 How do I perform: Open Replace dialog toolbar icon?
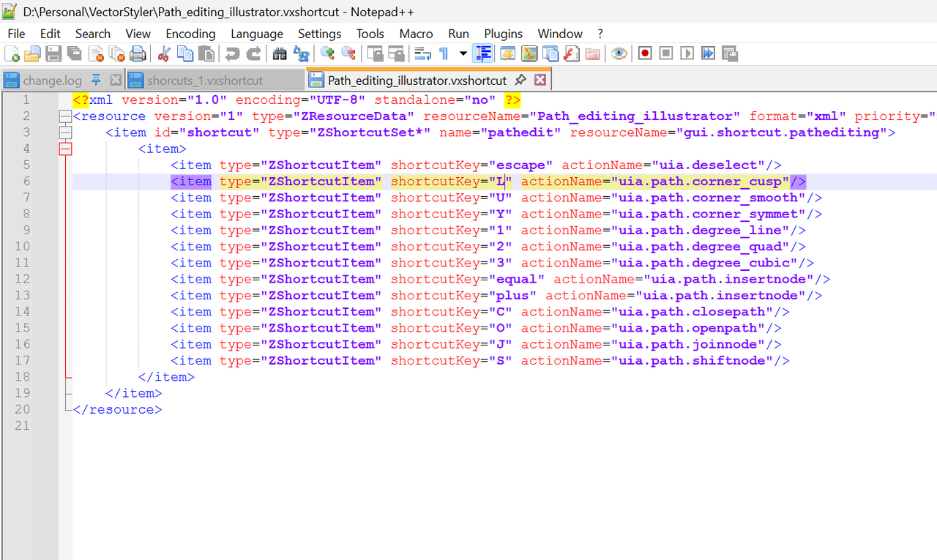(x=301, y=53)
